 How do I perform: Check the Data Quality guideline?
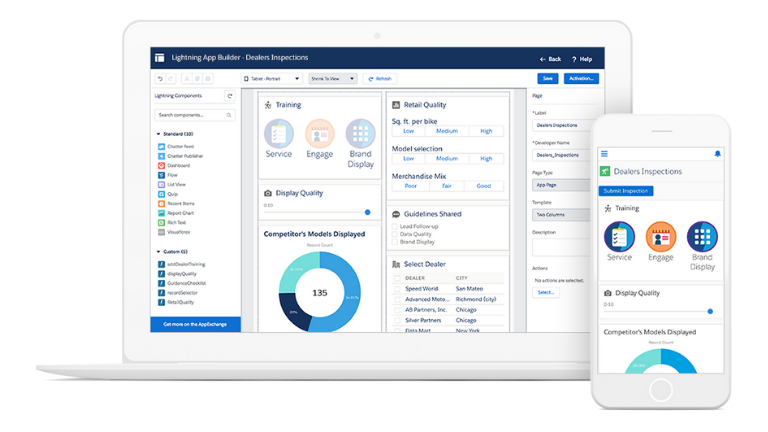394,234
